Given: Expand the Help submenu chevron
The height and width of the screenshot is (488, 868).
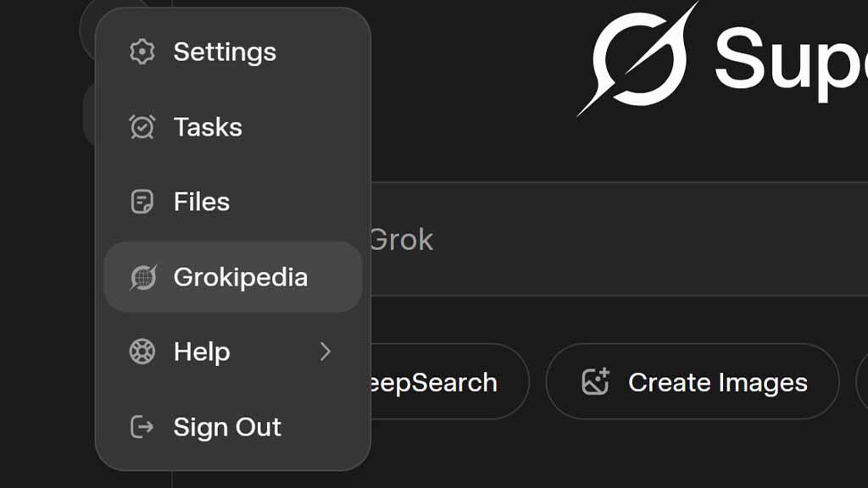Looking at the screenshot, I should [x=326, y=352].
